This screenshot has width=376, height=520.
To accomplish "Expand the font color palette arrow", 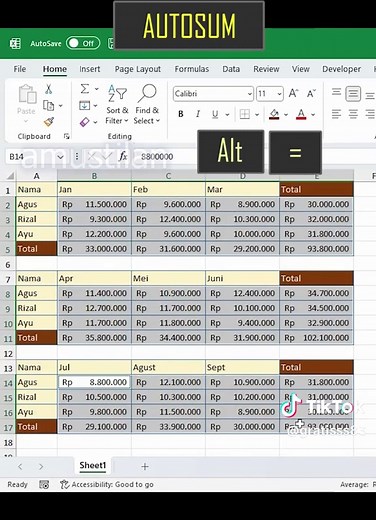I will tap(313, 115).
